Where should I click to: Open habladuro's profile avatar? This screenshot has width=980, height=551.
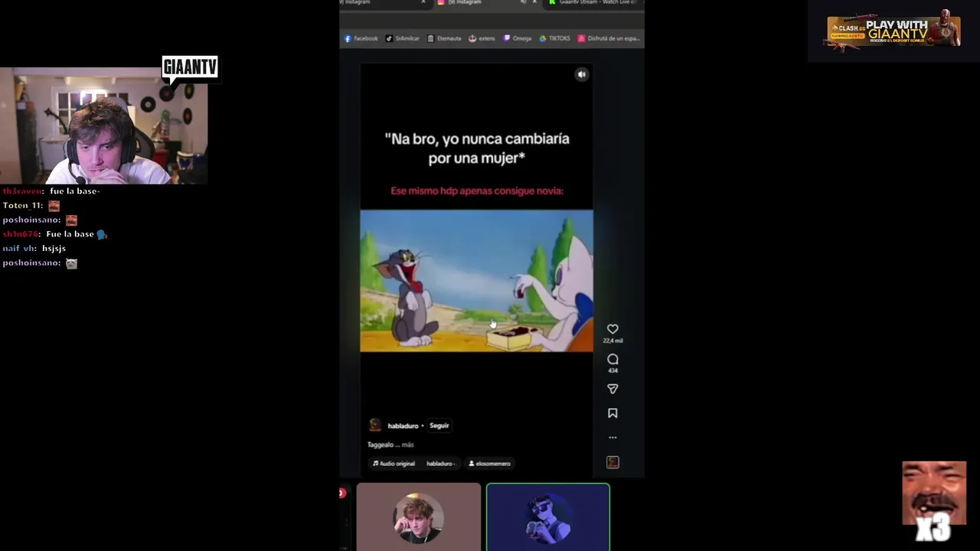tap(374, 425)
